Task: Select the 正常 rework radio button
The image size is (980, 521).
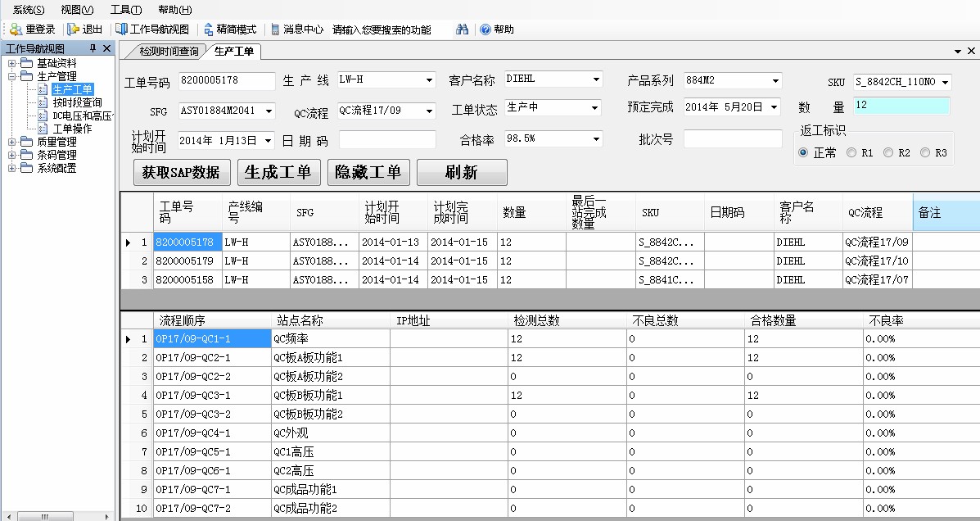Action: [803, 152]
